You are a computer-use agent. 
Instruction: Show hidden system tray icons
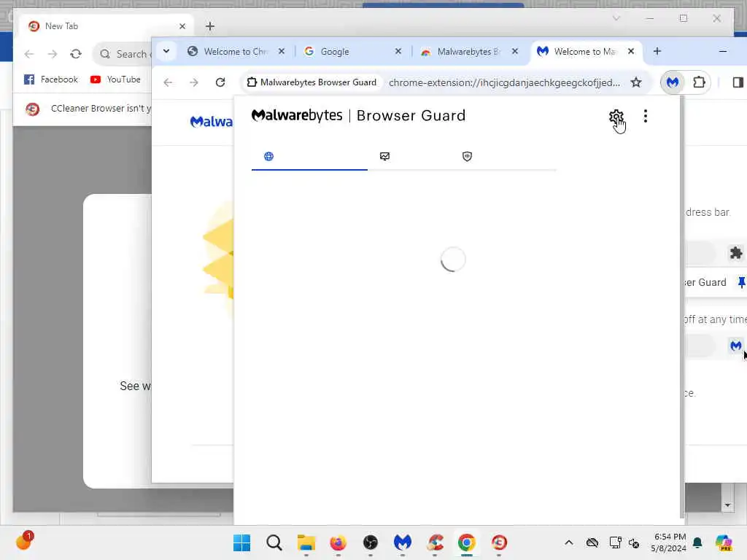(x=569, y=542)
